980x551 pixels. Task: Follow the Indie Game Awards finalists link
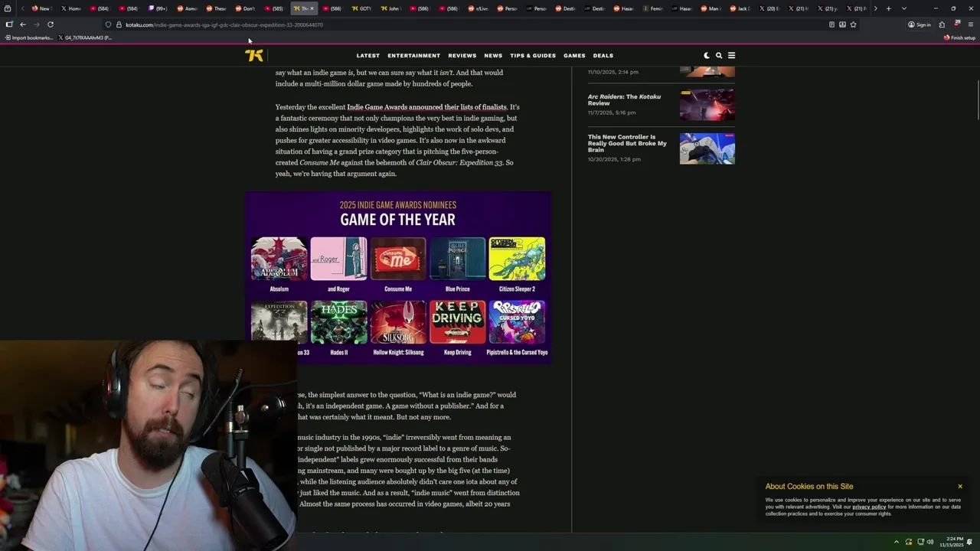pyautogui.click(x=426, y=107)
